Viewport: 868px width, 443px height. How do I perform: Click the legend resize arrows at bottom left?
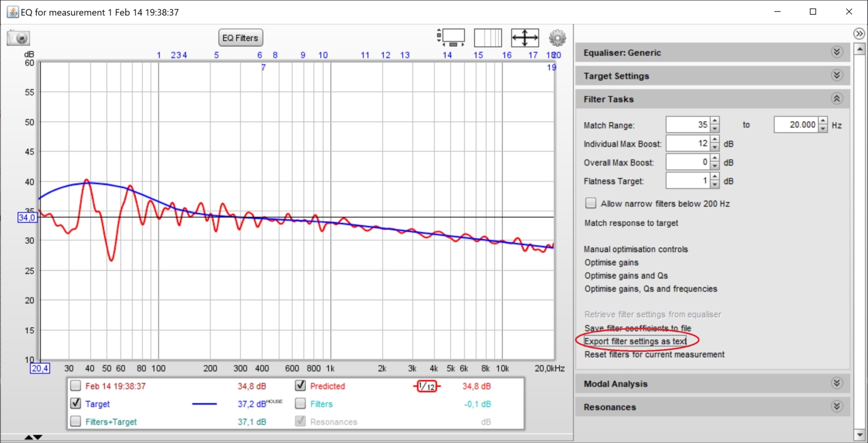33,437
